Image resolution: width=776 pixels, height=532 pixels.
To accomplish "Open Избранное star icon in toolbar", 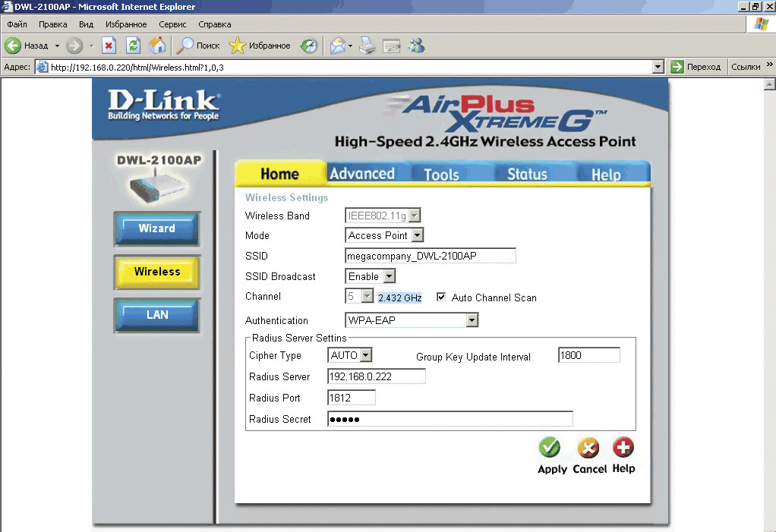I will [x=238, y=46].
